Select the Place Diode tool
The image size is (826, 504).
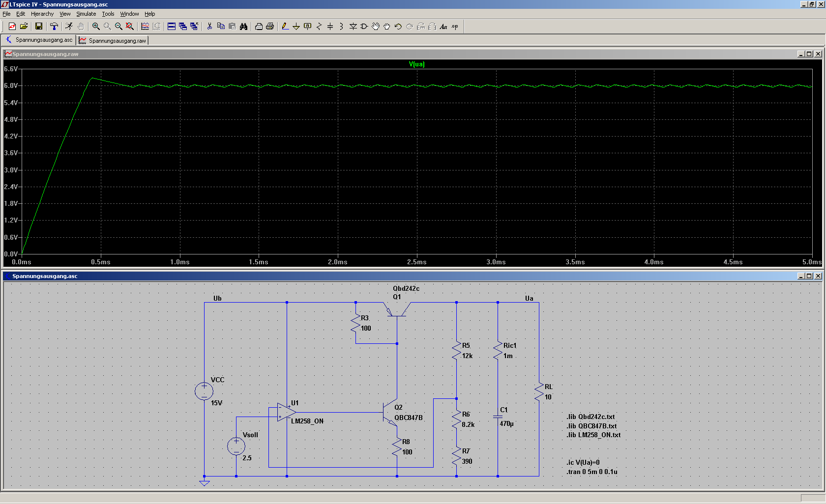(353, 27)
